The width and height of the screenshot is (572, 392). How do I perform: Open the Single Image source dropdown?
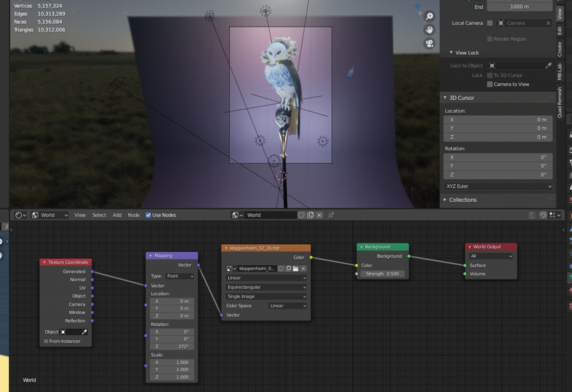(266, 296)
